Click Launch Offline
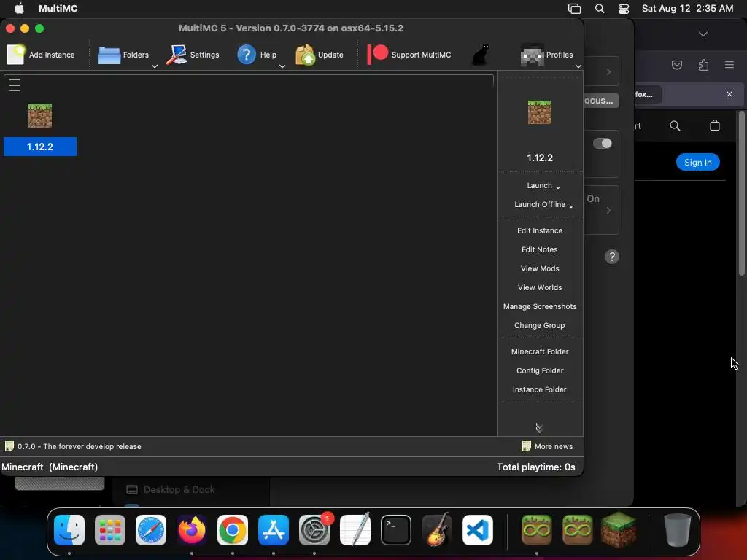Screen dimensions: 747x560 540,204
